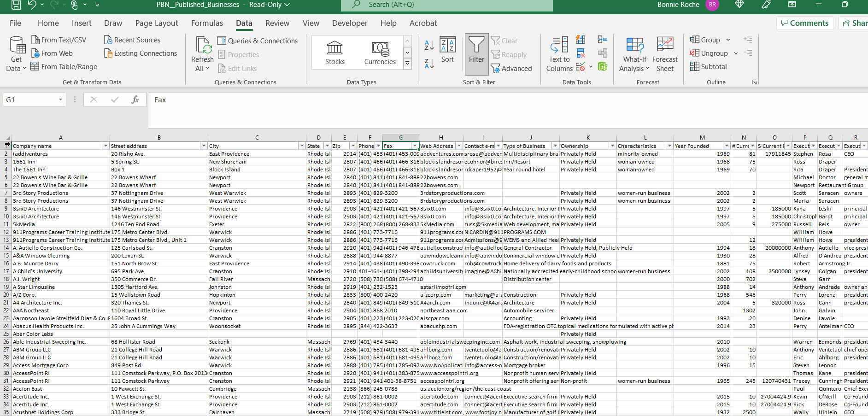
Task: Toggle the Filter funnel button
Action: [476, 54]
